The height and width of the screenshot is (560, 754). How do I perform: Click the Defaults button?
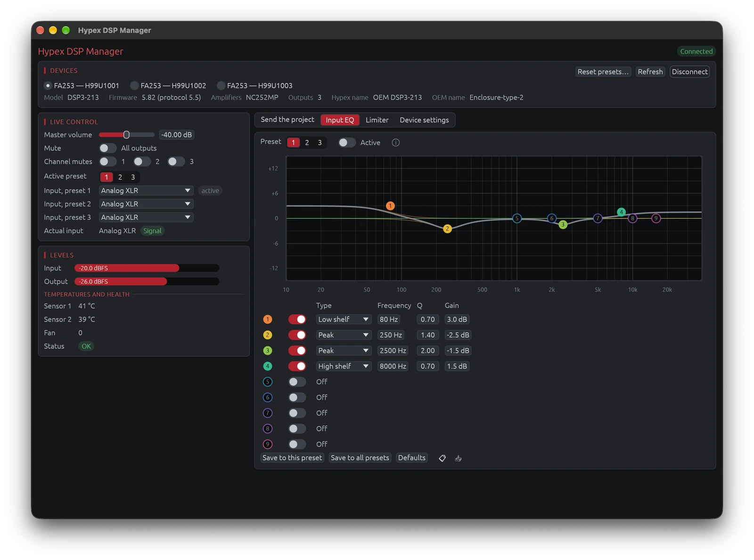[x=412, y=458]
